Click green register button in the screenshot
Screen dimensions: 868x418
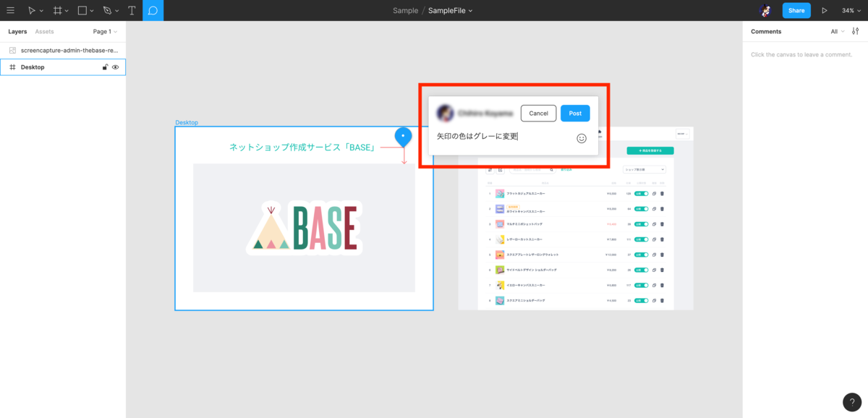(x=650, y=150)
